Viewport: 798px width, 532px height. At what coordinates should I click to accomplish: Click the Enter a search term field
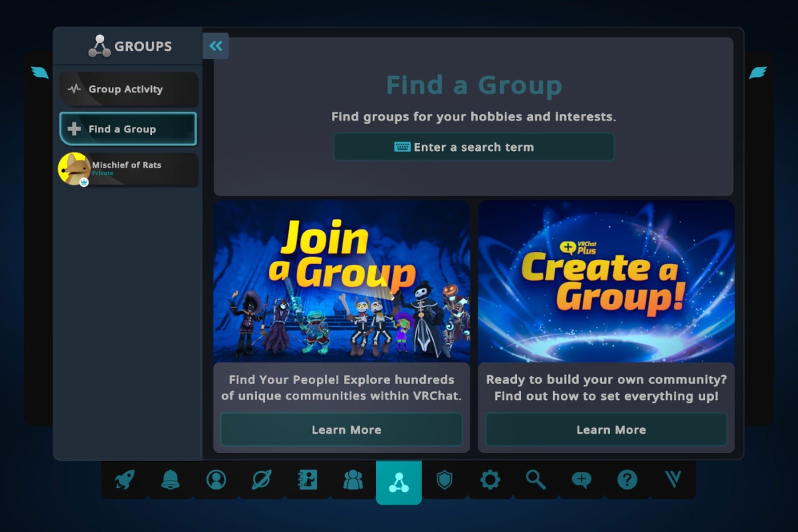click(x=473, y=147)
